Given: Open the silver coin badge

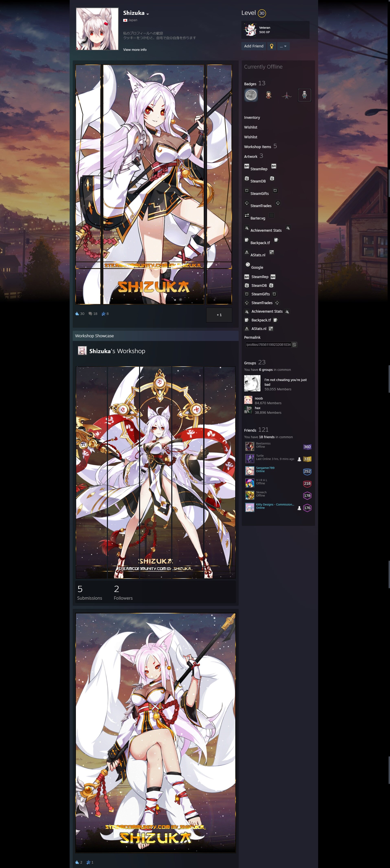Looking at the screenshot, I should click(x=251, y=95).
